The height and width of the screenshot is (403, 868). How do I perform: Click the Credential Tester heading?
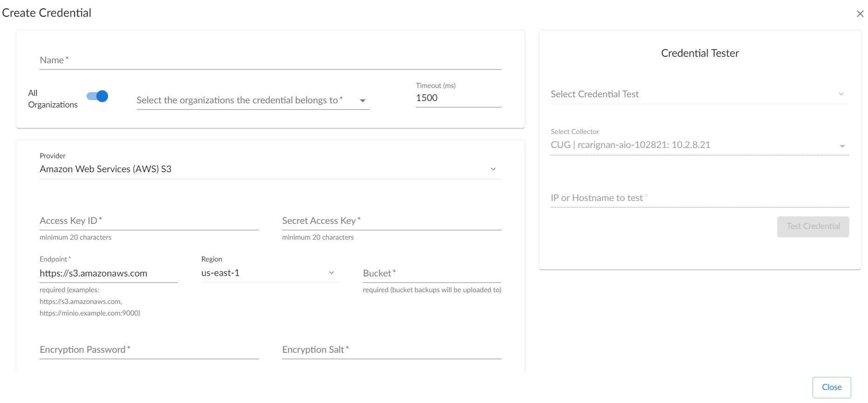tap(699, 54)
